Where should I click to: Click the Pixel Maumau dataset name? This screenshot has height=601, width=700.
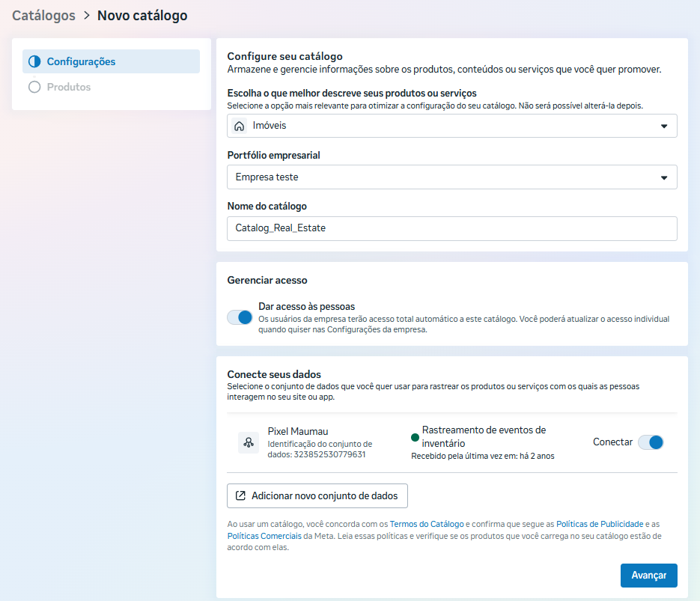click(298, 431)
